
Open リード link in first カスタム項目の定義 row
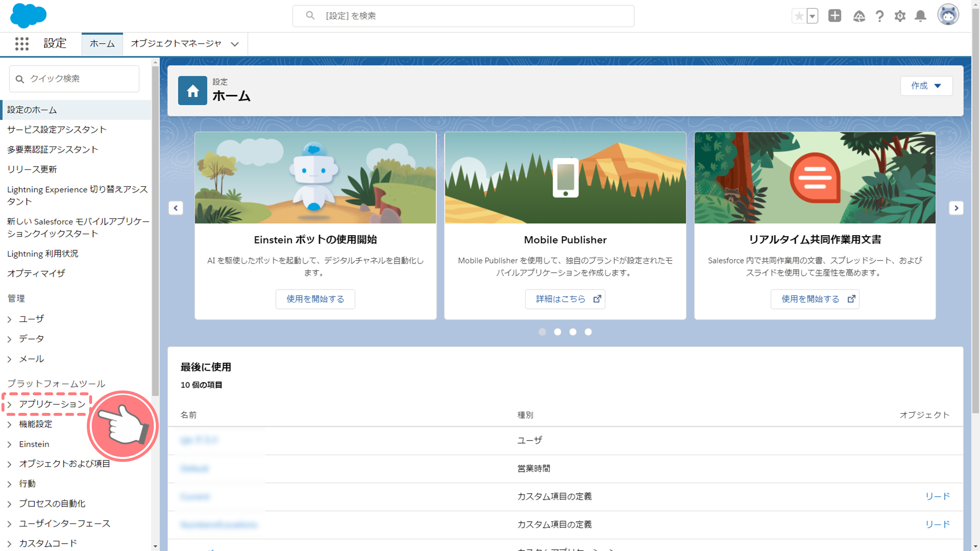[937, 496]
